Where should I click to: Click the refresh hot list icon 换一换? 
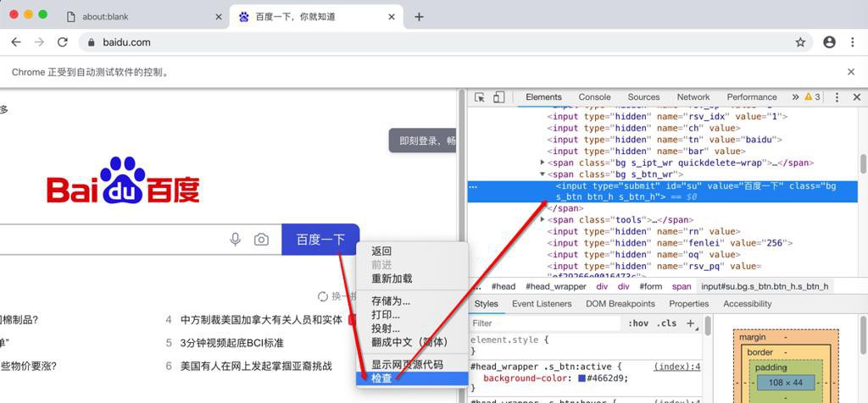(323, 297)
